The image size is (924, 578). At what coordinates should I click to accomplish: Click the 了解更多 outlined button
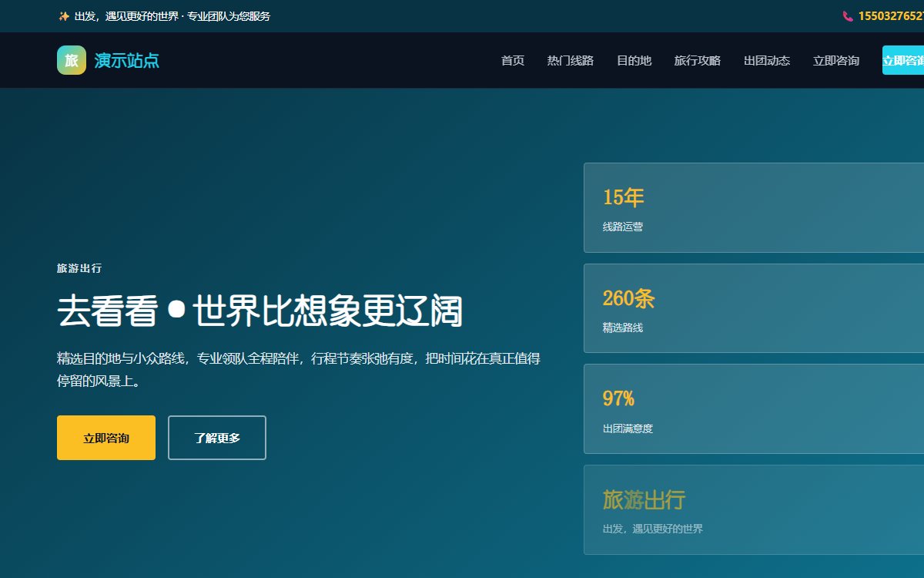tap(217, 438)
